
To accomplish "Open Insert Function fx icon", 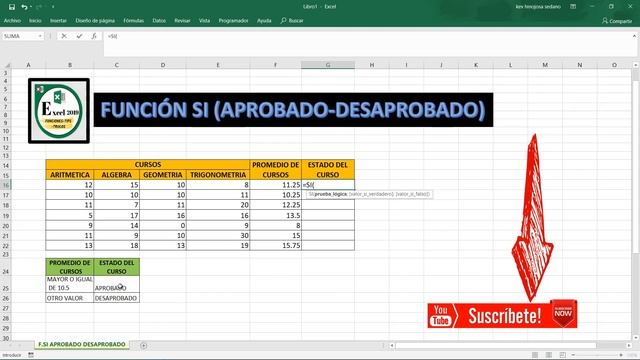I will 94,36.
